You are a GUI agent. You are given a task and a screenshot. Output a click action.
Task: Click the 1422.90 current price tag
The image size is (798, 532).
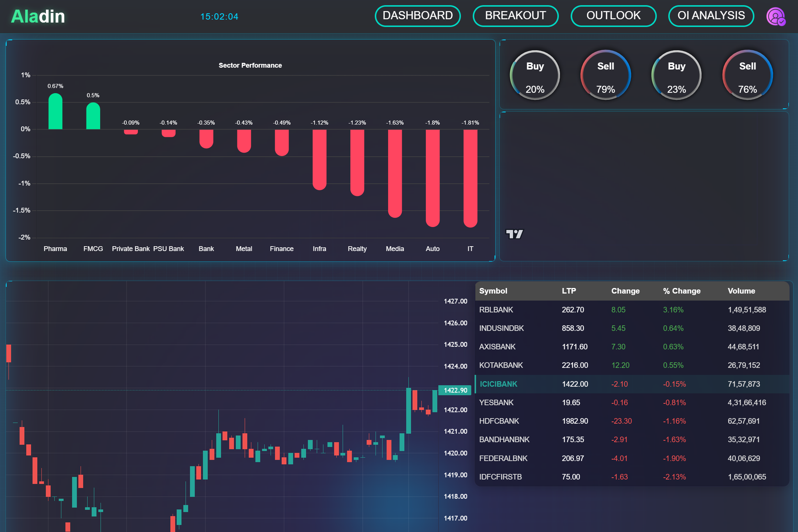point(455,390)
